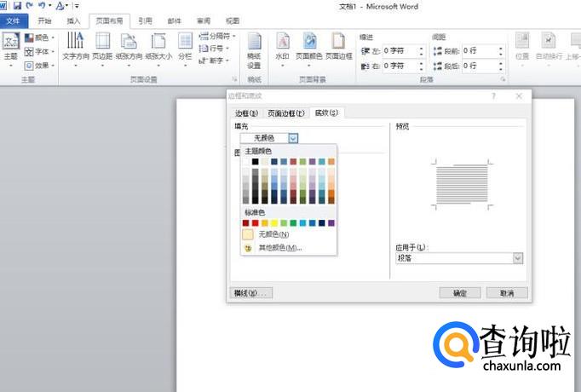Open the 页面颜色 page color menu
Screen dimensions: 581x392
[309, 49]
